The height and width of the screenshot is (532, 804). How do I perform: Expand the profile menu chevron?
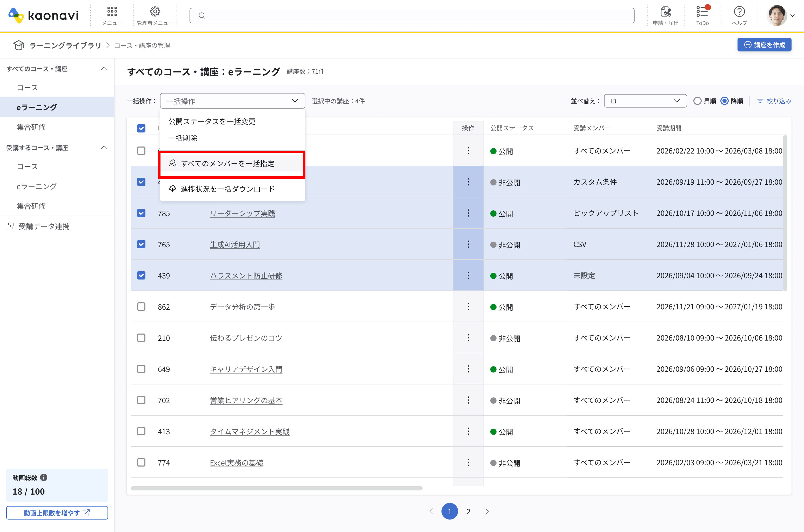coord(793,16)
